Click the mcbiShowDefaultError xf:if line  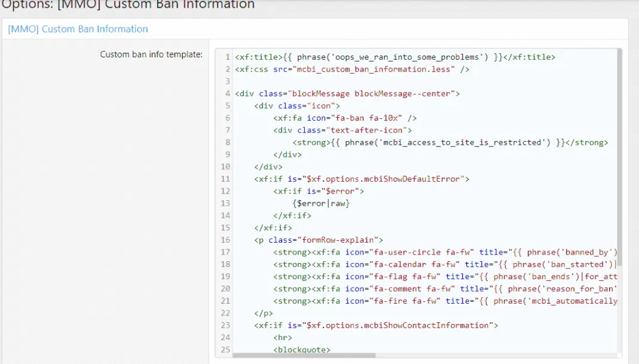(362, 179)
